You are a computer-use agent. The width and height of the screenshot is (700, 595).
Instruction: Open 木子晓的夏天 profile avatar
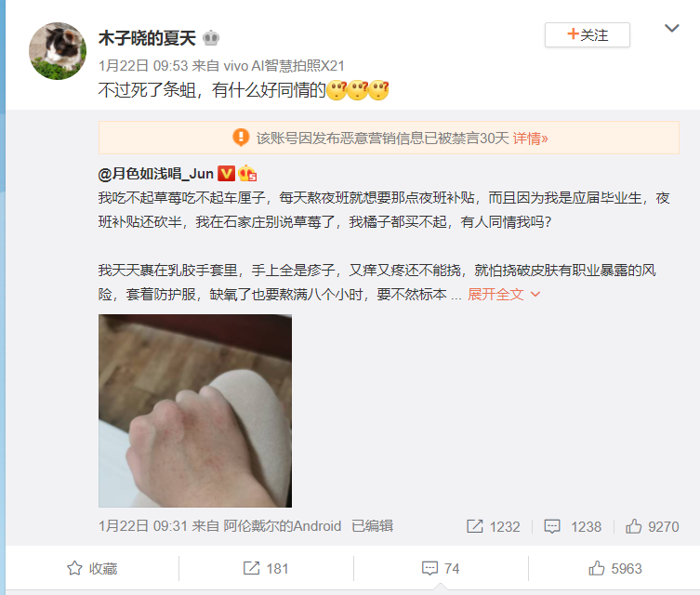(58, 51)
